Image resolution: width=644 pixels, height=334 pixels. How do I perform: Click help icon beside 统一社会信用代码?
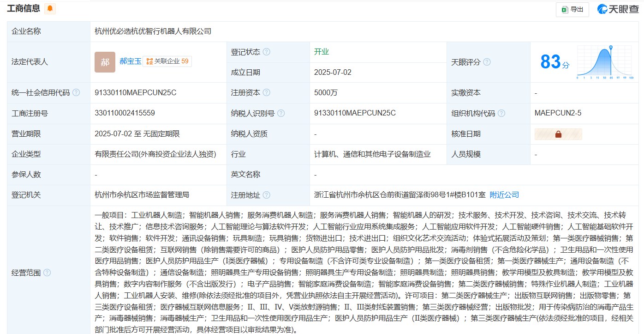76,93
